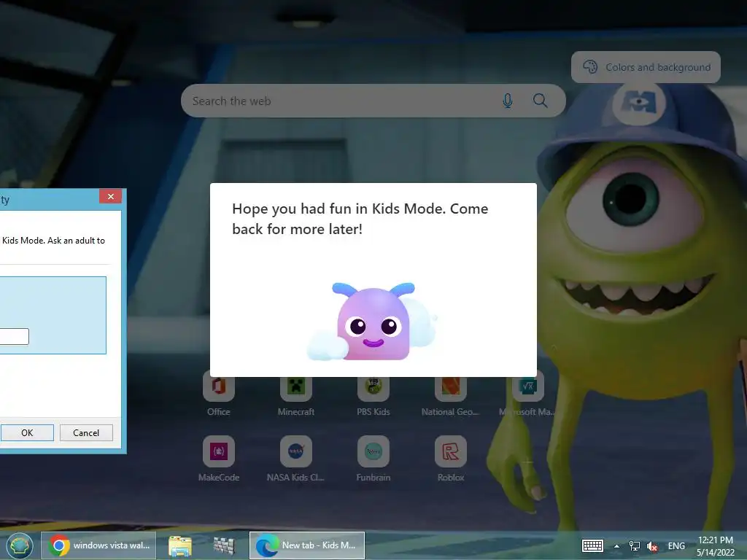Screen dimensions: 747x560
Task: Click the password input box
Action: (x=15, y=336)
